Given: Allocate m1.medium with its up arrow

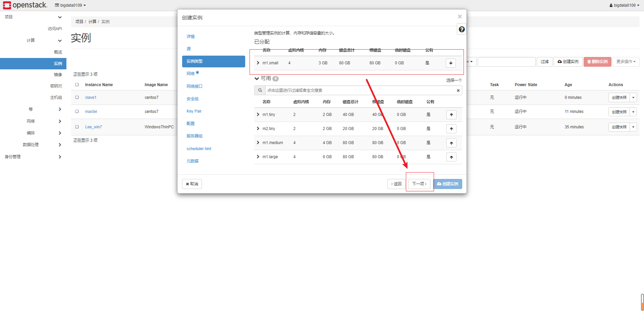Looking at the screenshot, I should [x=451, y=143].
